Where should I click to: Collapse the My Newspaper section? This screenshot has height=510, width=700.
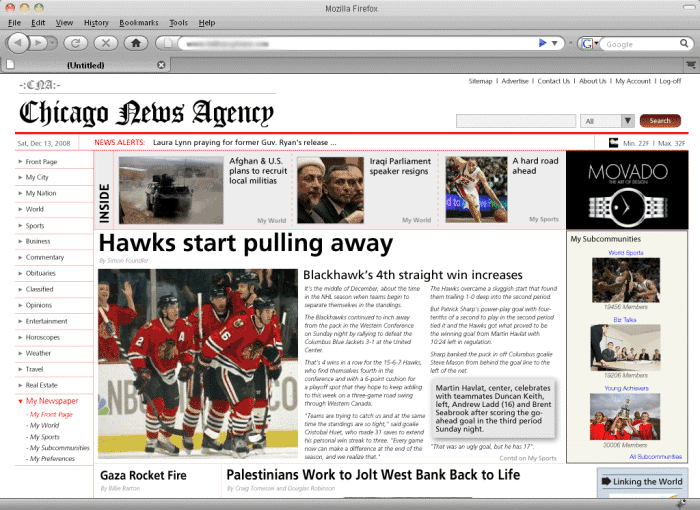20,401
